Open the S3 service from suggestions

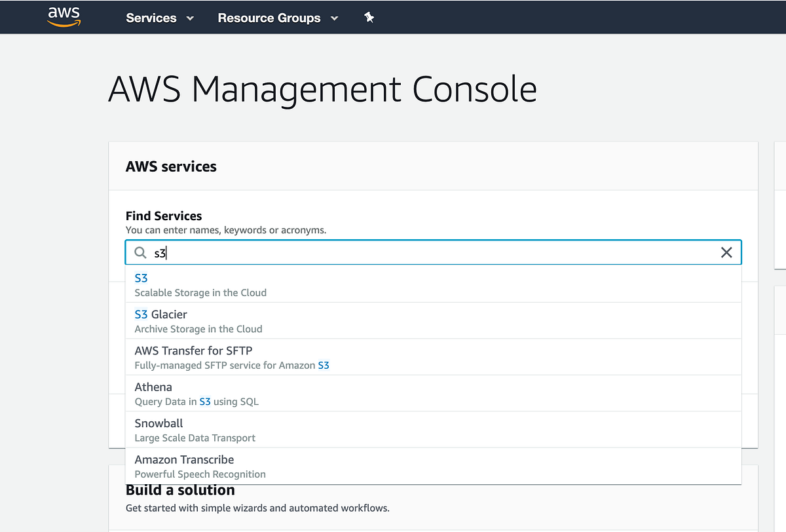[x=141, y=278]
